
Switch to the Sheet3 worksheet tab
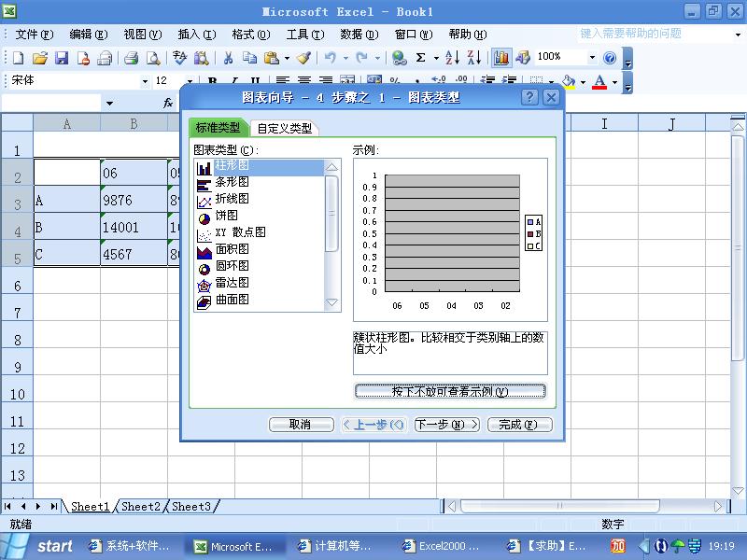click(191, 506)
